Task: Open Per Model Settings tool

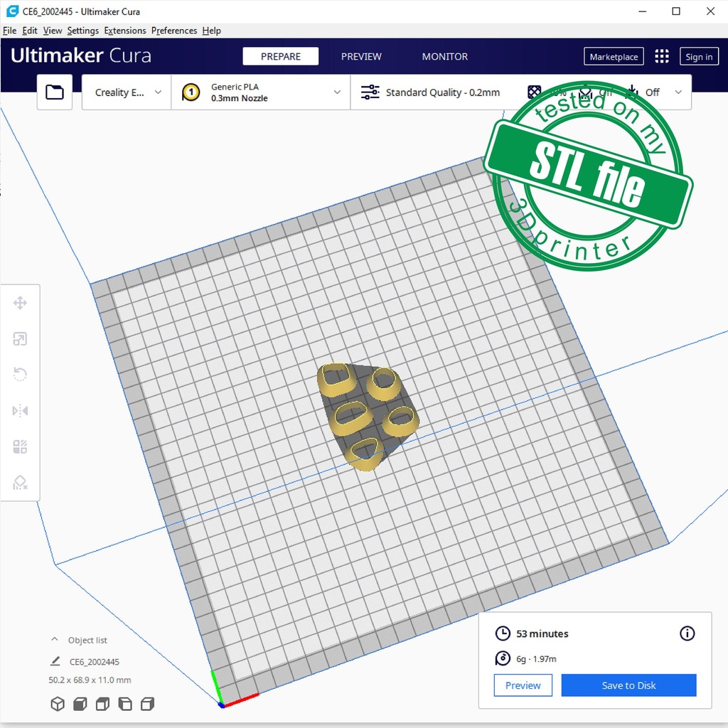Action: click(20, 446)
